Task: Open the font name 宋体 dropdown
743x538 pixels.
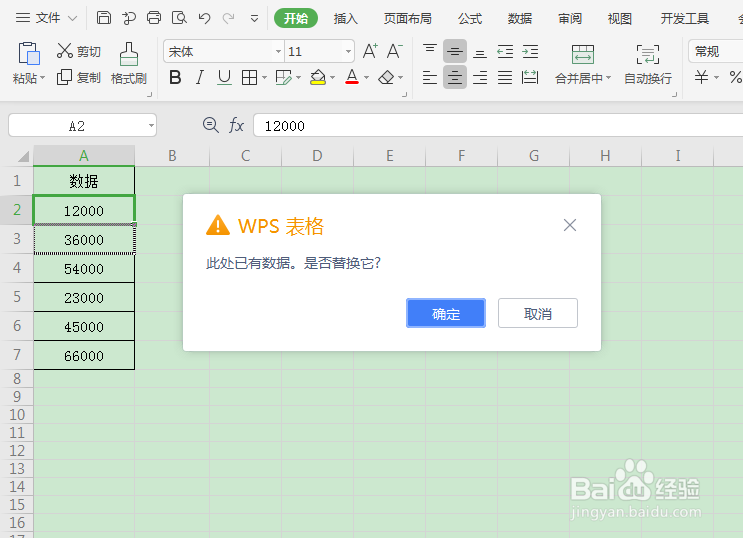Action: pyautogui.click(x=279, y=51)
